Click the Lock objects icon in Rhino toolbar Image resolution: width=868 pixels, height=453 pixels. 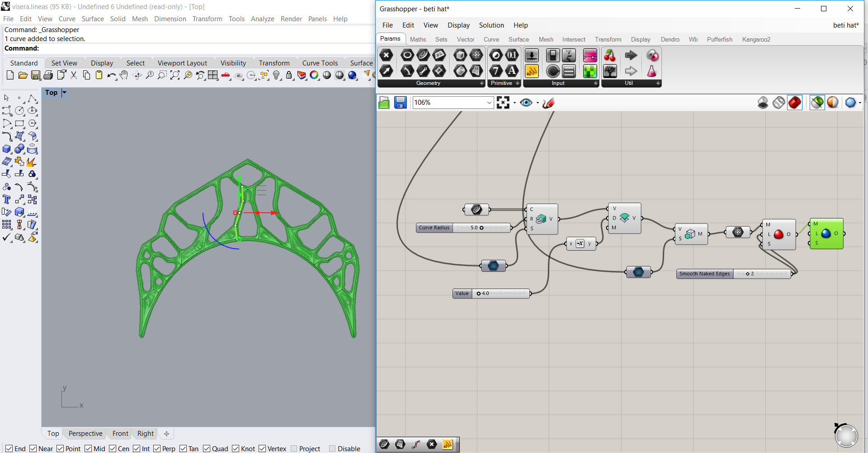point(289,75)
